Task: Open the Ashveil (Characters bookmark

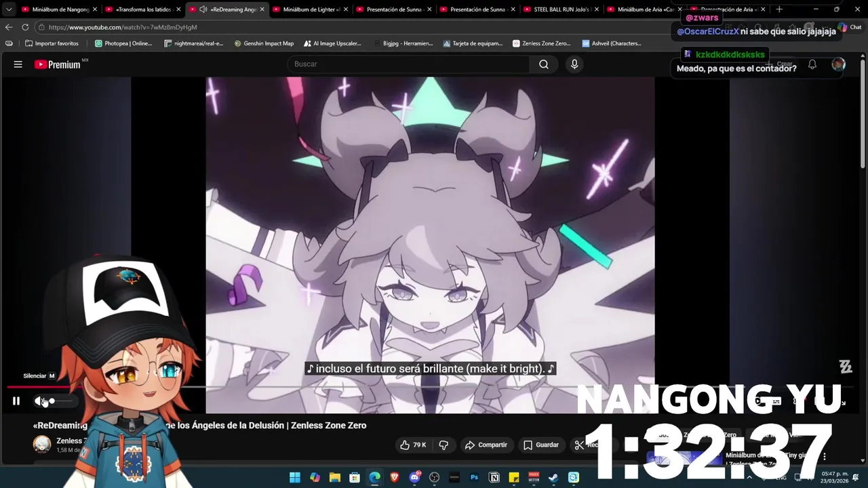Action: [x=612, y=43]
